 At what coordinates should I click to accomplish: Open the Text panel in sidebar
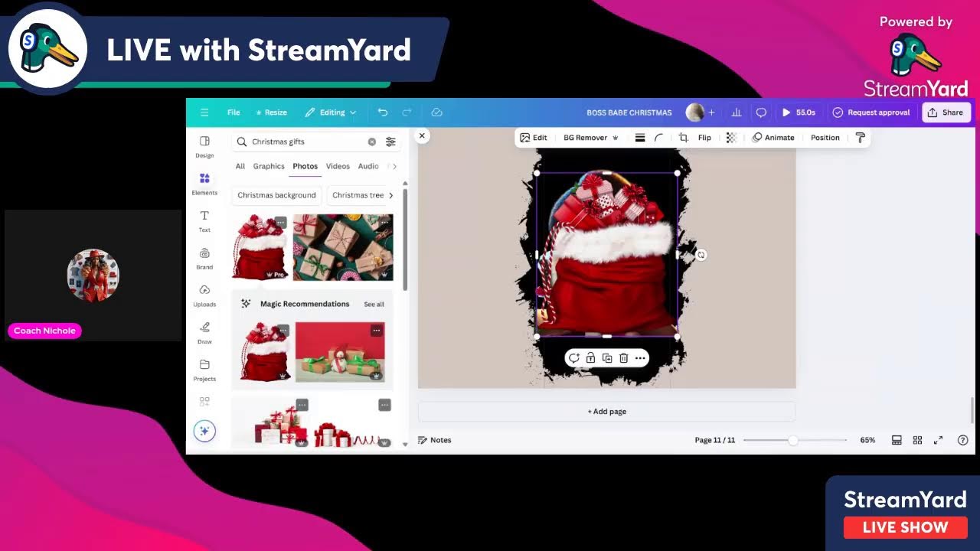coord(204,221)
